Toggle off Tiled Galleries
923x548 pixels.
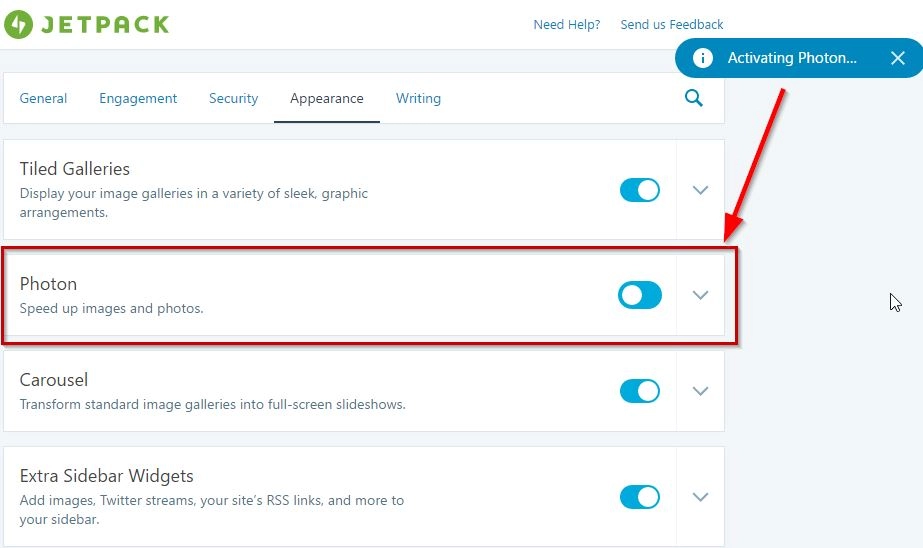coord(640,190)
